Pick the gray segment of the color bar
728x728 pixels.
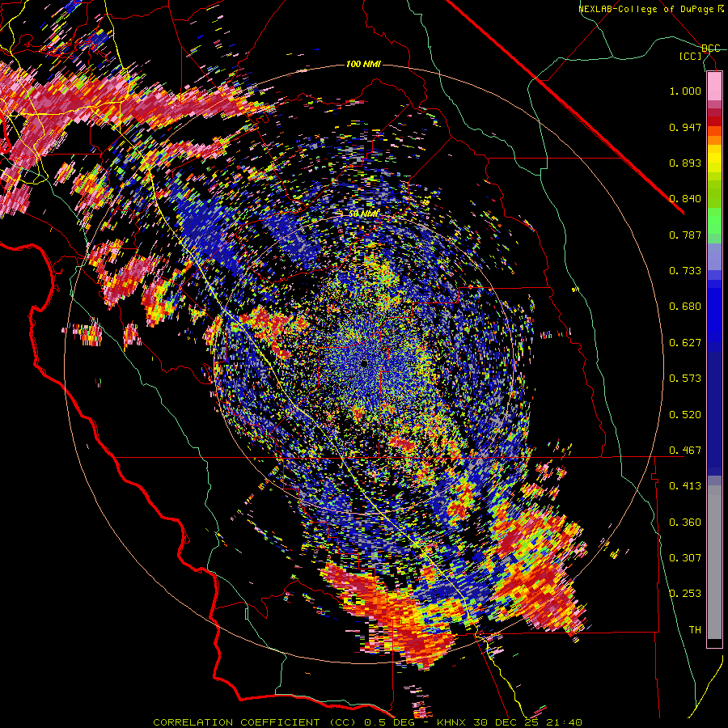[714, 562]
